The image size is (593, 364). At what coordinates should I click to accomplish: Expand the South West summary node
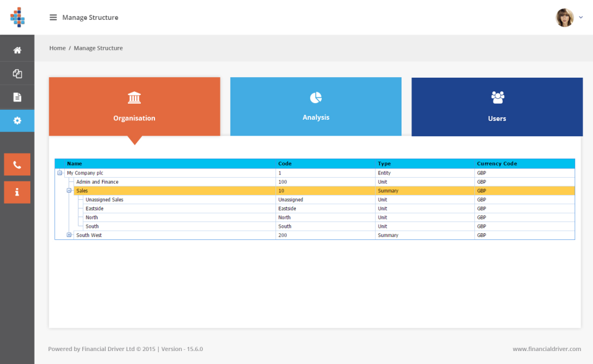69,235
